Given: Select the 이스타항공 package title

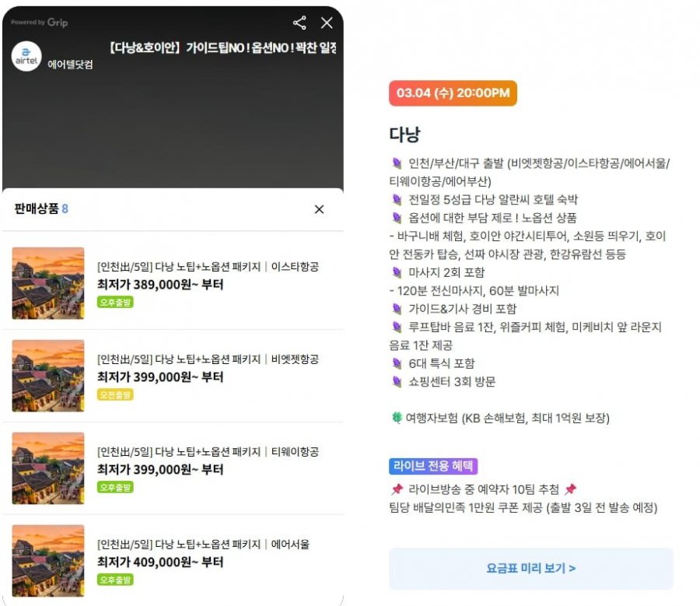Looking at the screenshot, I should 208,267.
